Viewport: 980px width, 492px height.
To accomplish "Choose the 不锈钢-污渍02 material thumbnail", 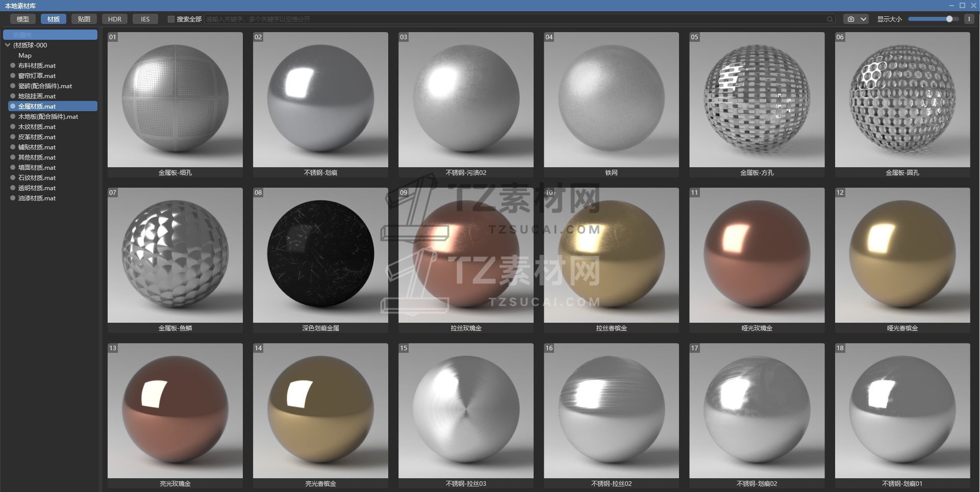I will 466,100.
